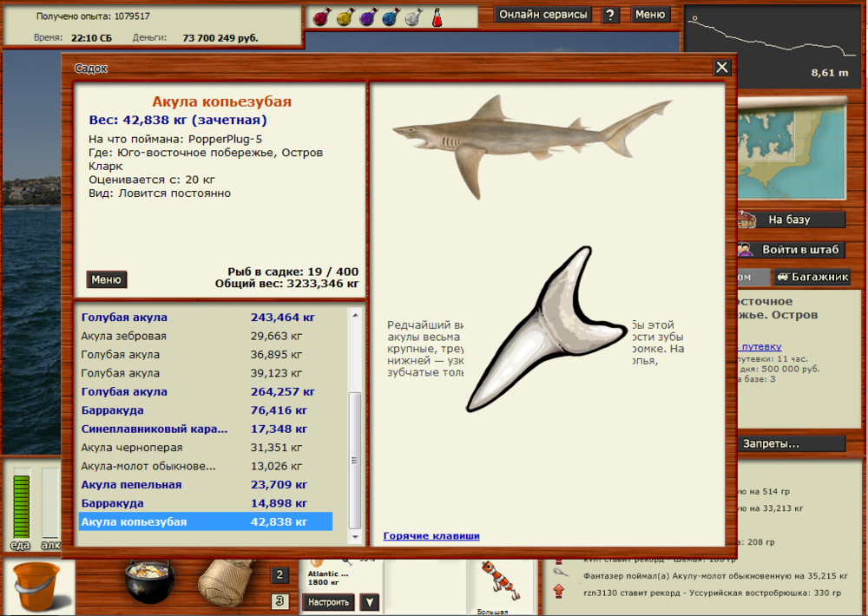Click the keepnet sack icon
The height and width of the screenshot is (616, 868).
pyautogui.click(x=226, y=581)
